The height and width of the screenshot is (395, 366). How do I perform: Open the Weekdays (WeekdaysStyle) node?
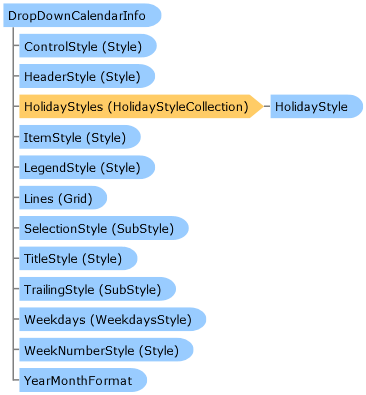(112, 319)
